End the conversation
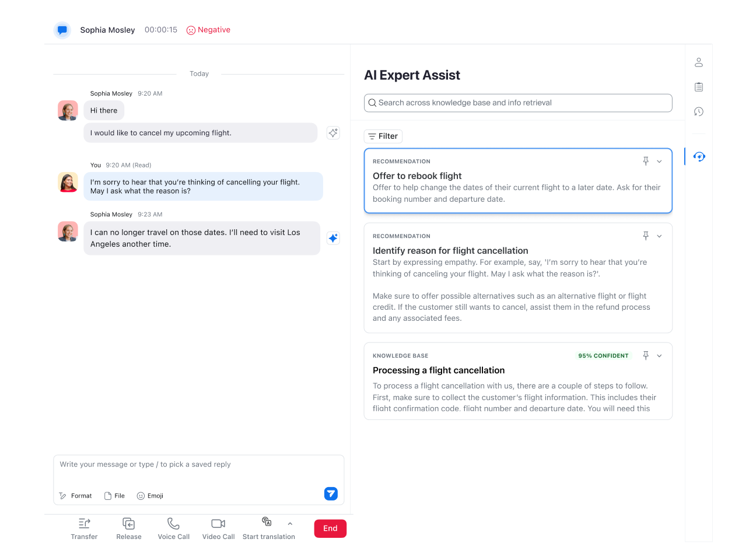This screenshot has width=756, height=560. pyautogui.click(x=330, y=528)
